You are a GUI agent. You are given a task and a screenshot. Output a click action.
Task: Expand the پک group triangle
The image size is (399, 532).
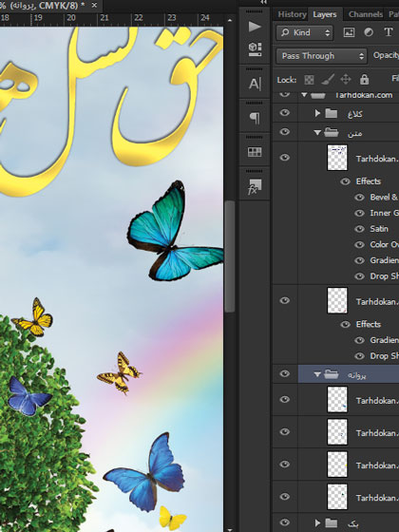pyautogui.click(x=317, y=522)
